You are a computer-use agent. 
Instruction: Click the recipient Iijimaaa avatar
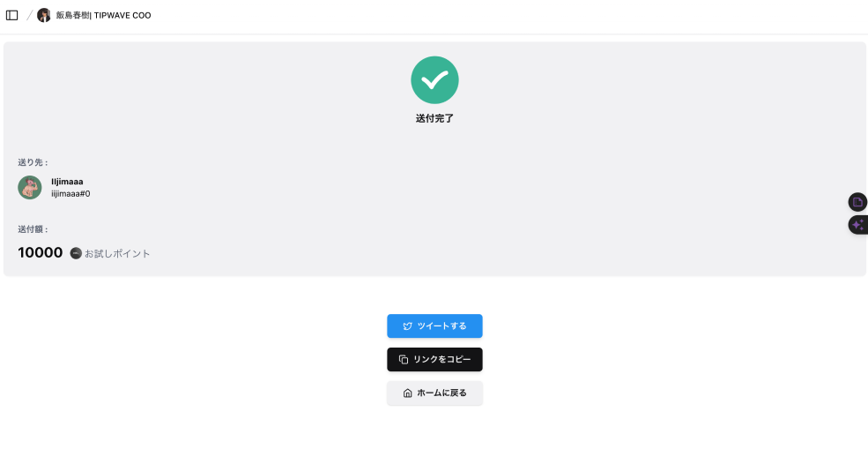[x=30, y=187]
